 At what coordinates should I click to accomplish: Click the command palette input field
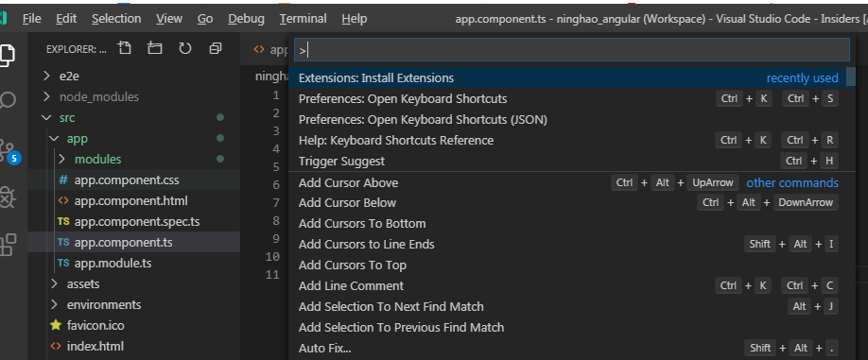click(571, 50)
